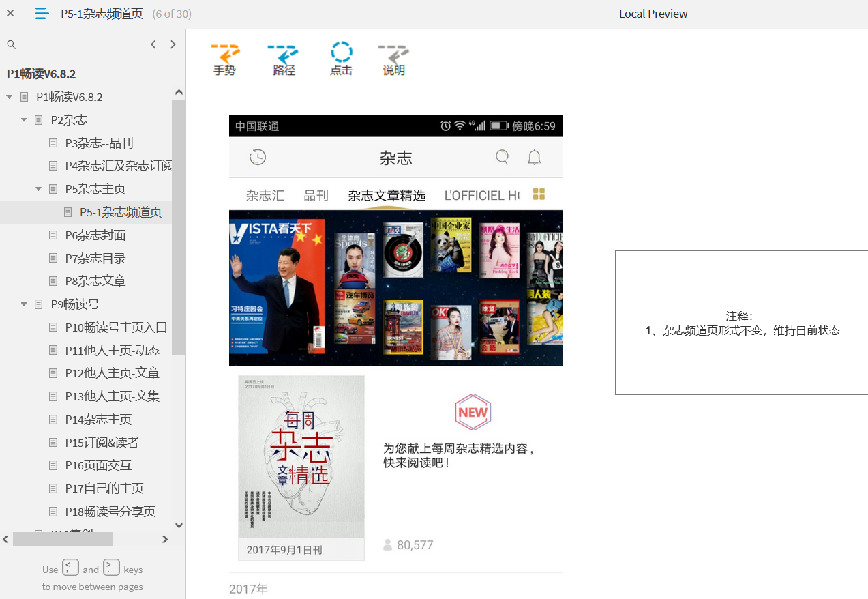Select the 路径 path icon

pyautogui.click(x=284, y=59)
